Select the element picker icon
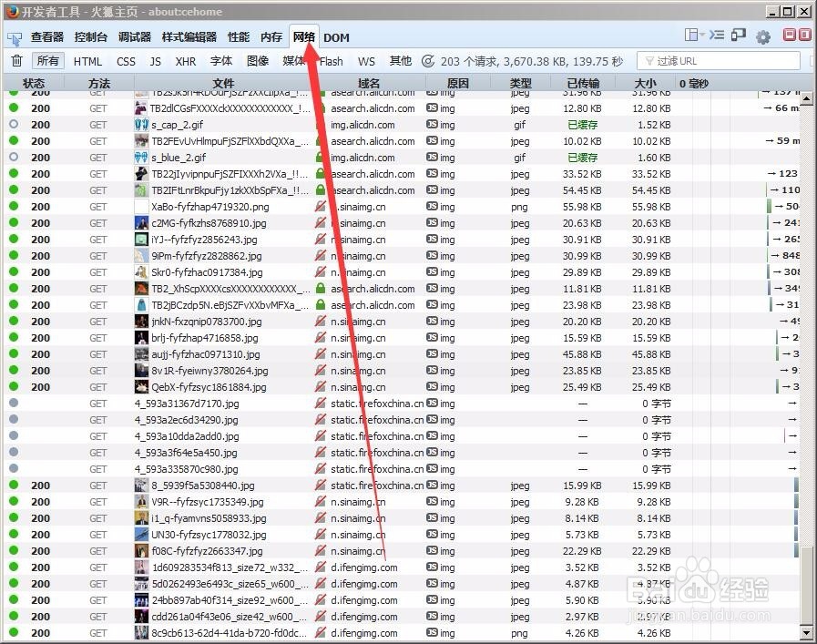 pos(14,37)
